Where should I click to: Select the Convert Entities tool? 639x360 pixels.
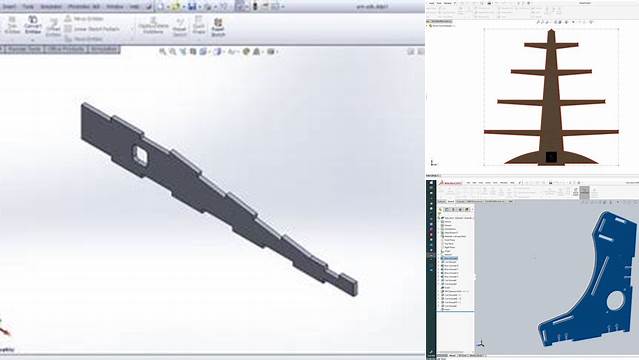click(33, 25)
